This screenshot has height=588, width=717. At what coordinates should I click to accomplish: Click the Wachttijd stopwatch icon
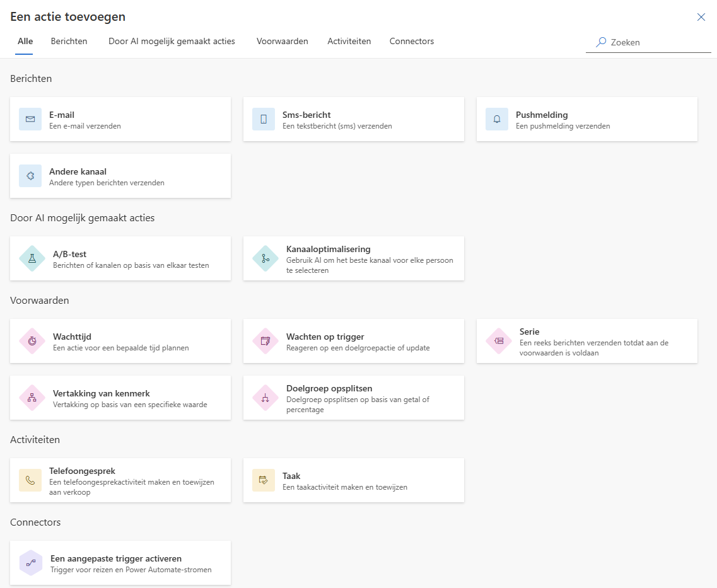[32, 341]
